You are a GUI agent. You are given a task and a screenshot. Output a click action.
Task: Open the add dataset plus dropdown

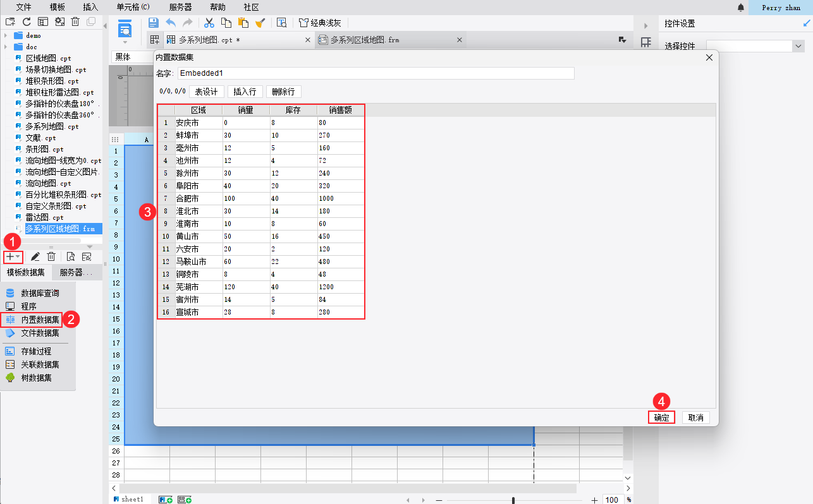point(13,256)
